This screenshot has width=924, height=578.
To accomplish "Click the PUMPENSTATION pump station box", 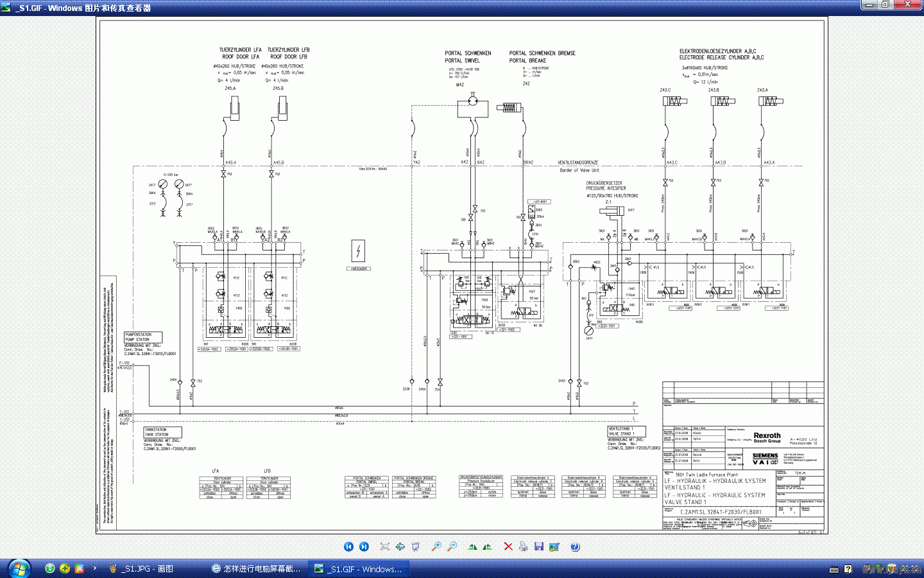I will [143, 337].
